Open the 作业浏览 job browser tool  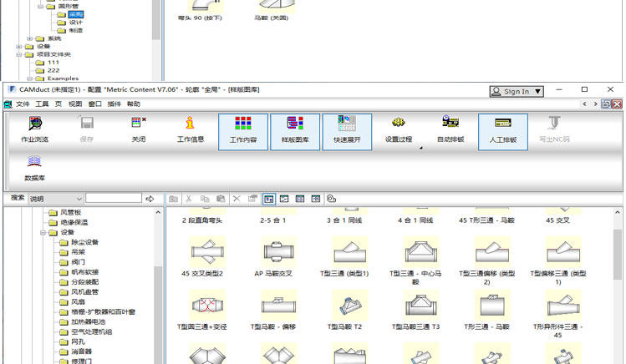pos(35,129)
